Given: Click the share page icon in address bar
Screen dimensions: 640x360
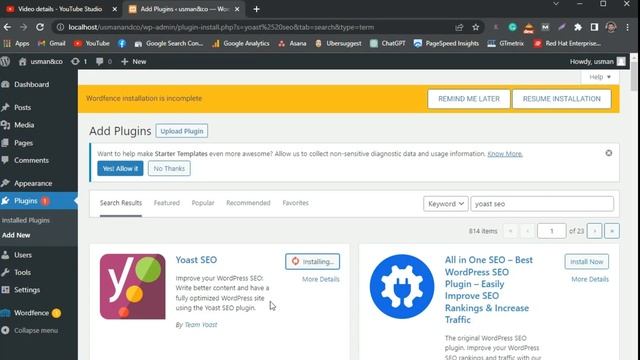Looking at the screenshot, I should pyautogui.click(x=459, y=27).
